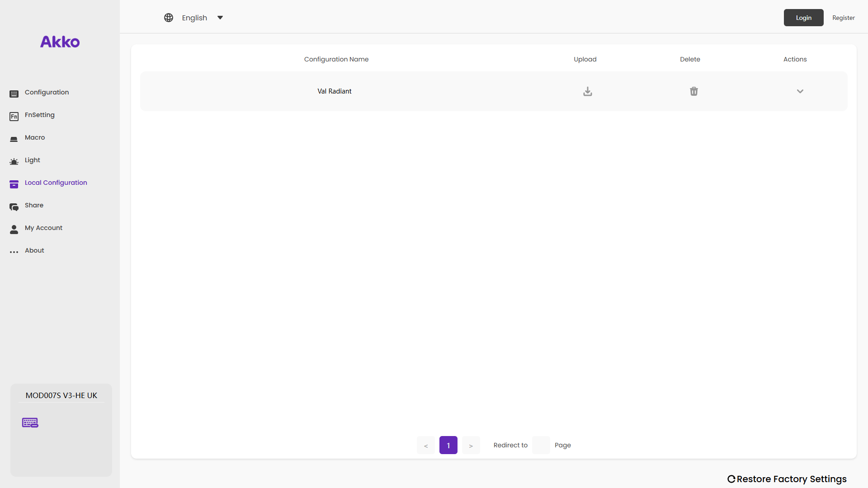Screen dimensions: 868x488
Task: Click the Macro sidebar icon
Action: click(14, 139)
